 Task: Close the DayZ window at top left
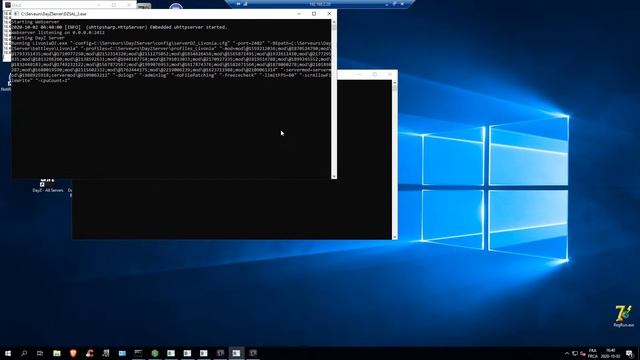129,5
